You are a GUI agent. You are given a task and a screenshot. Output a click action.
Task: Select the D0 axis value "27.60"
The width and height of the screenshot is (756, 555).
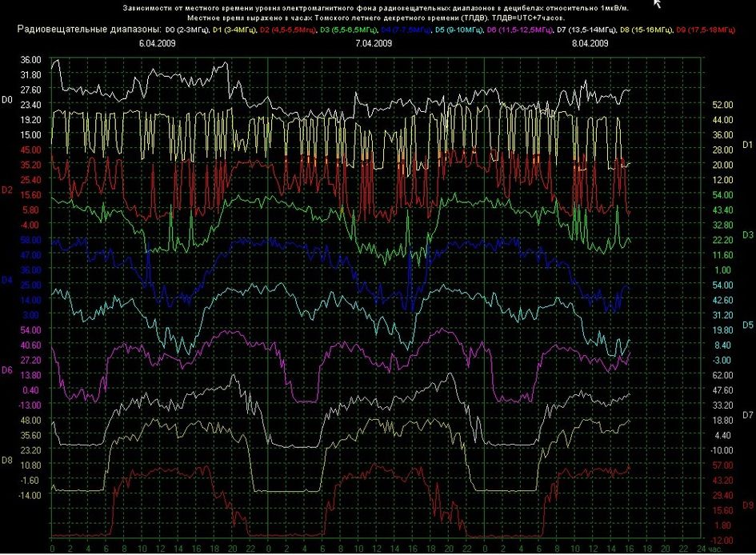point(31,90)
